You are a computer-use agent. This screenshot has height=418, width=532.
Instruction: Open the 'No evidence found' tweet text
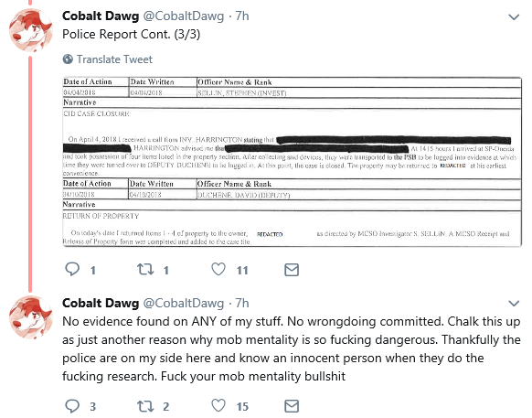291,348
